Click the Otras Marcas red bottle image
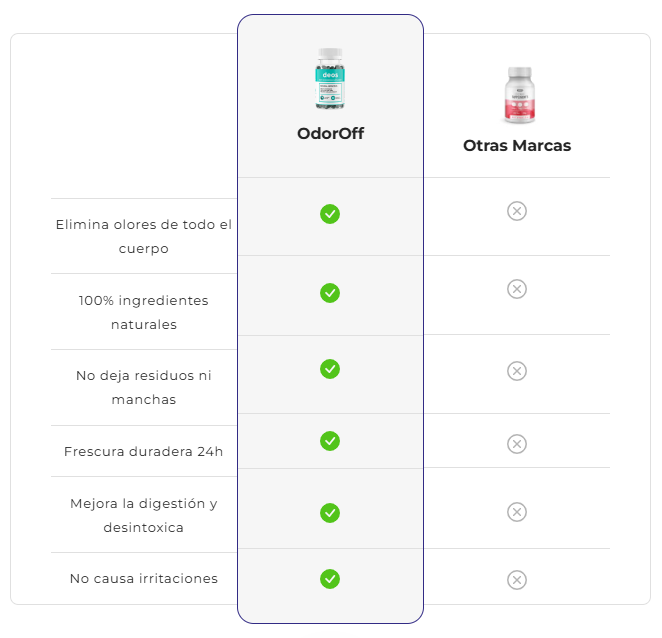Image resolution: width=662 pixels, height=638 pixels. point(517,95)
